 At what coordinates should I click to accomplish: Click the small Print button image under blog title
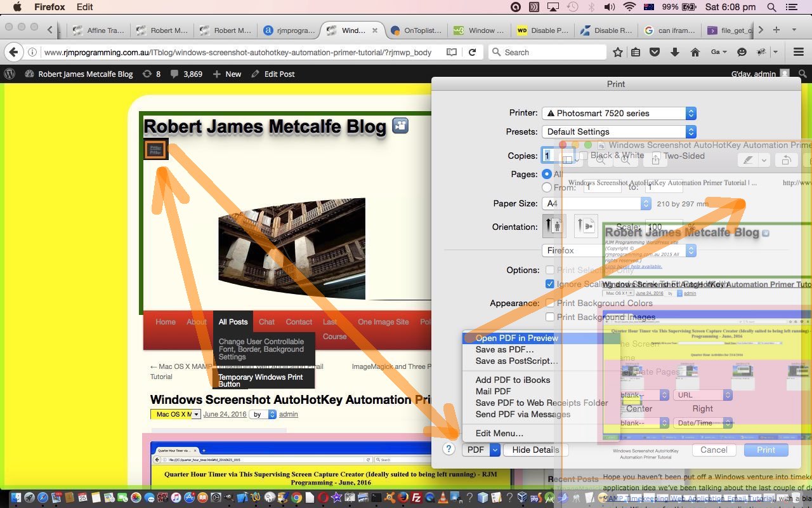click(155, 149)
